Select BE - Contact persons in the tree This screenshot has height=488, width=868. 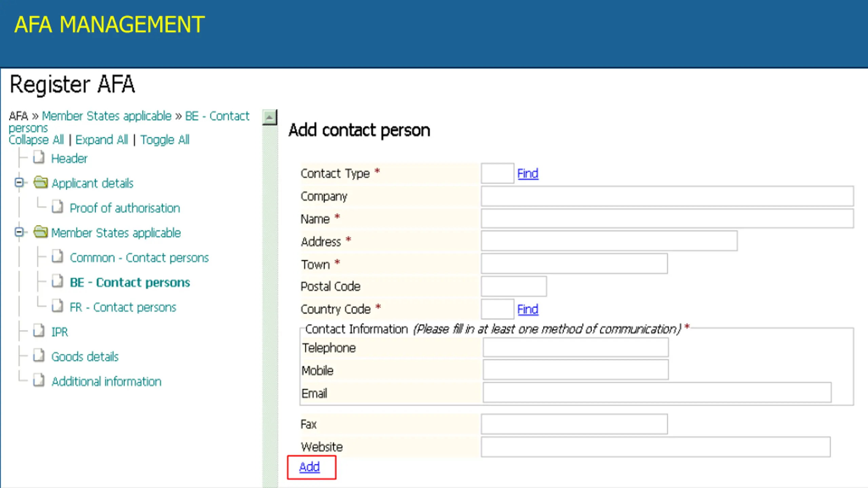click(x=130, y=283)
